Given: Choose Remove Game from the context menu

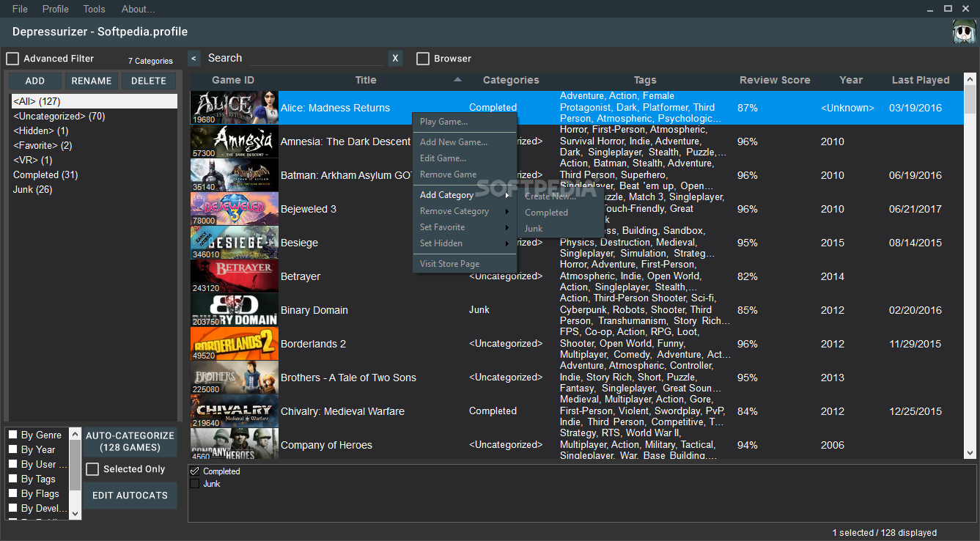Looking at the screenshot, I should [x=465, y=174].
